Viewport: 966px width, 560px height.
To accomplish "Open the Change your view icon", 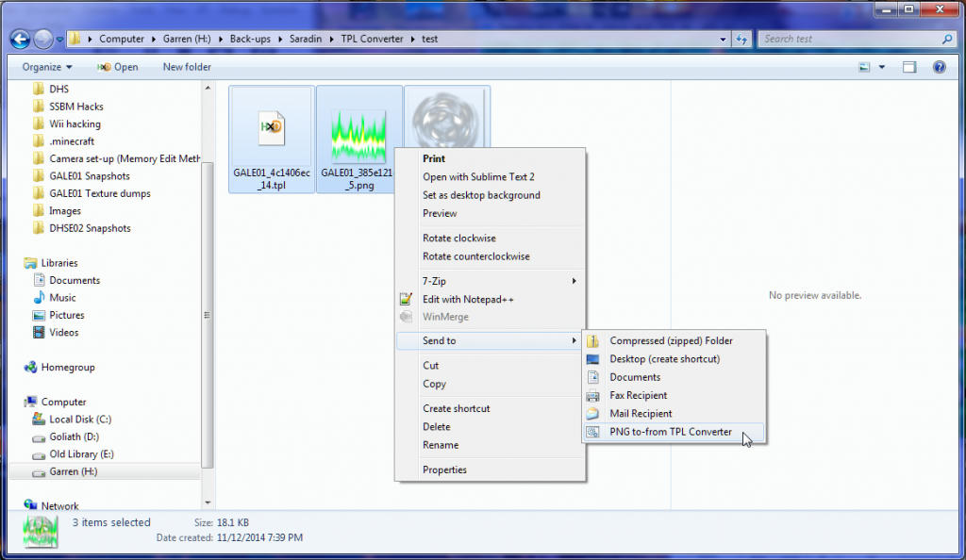I will [x=864, y=67].
